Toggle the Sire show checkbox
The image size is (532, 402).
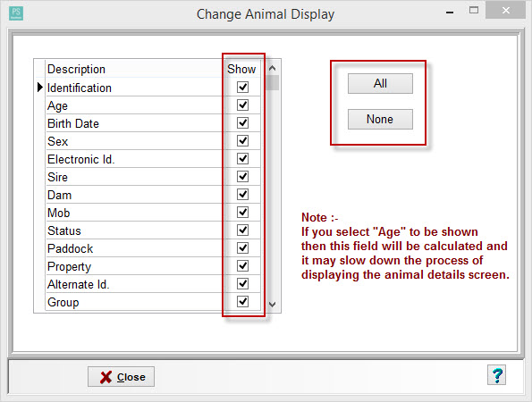[242, 177]
